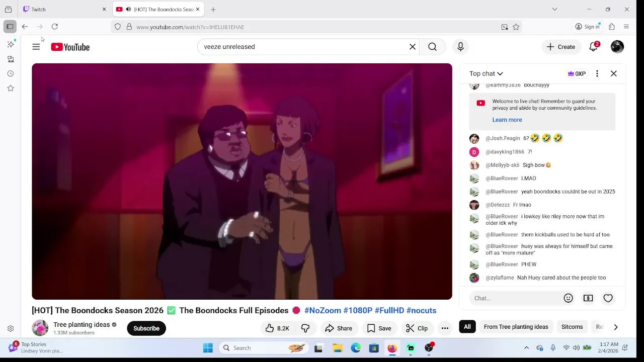Open Microsoft Edge from taskbar
Viewport: 644px width, 362px height.
pos(356,348)
